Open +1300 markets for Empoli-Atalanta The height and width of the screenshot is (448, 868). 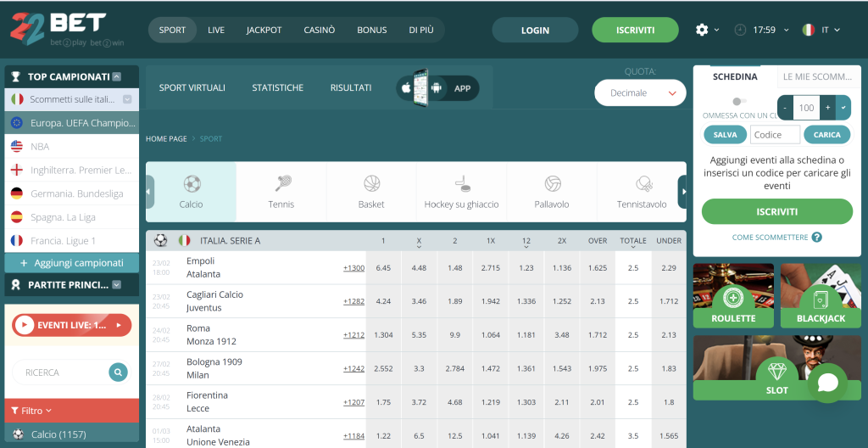point(353,268)
